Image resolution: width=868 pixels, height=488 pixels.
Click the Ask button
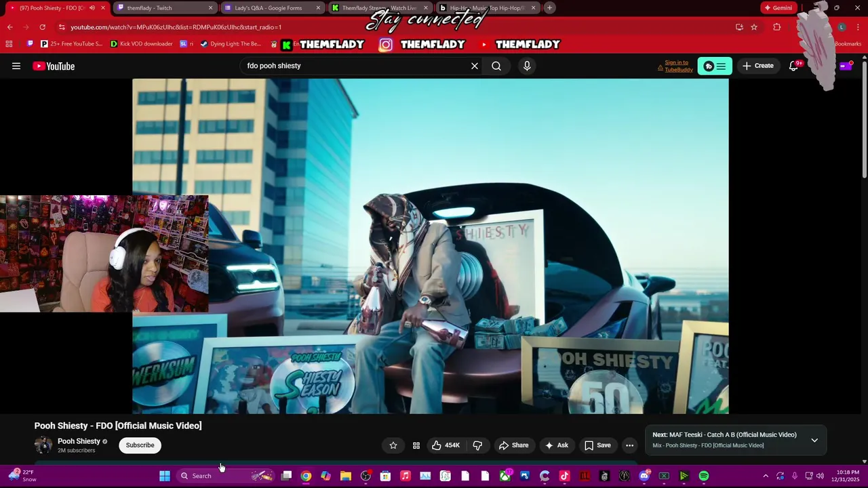click(x=557, y=445)
